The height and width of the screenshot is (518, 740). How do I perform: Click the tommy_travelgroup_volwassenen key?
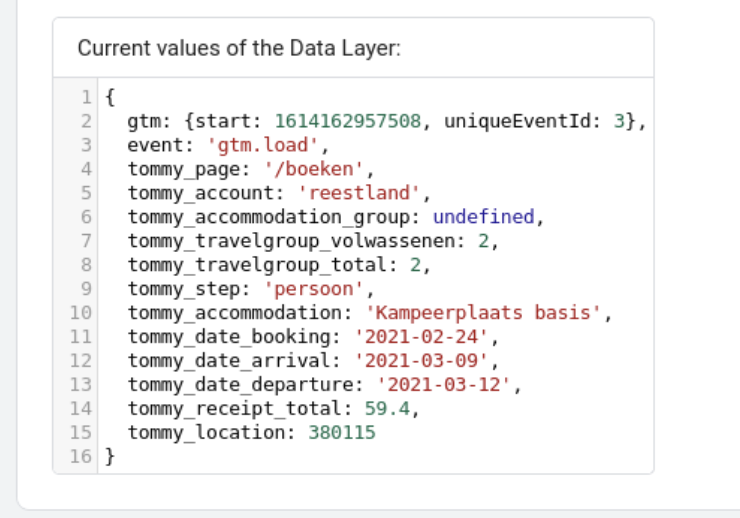(290, 241)
